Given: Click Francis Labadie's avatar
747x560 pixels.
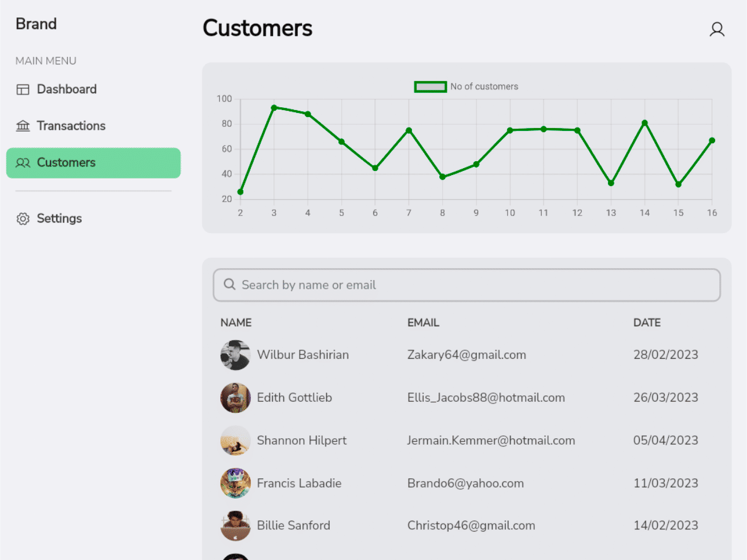Looking at the screenshot, I should pyautogui.click(x=235, y=483).
